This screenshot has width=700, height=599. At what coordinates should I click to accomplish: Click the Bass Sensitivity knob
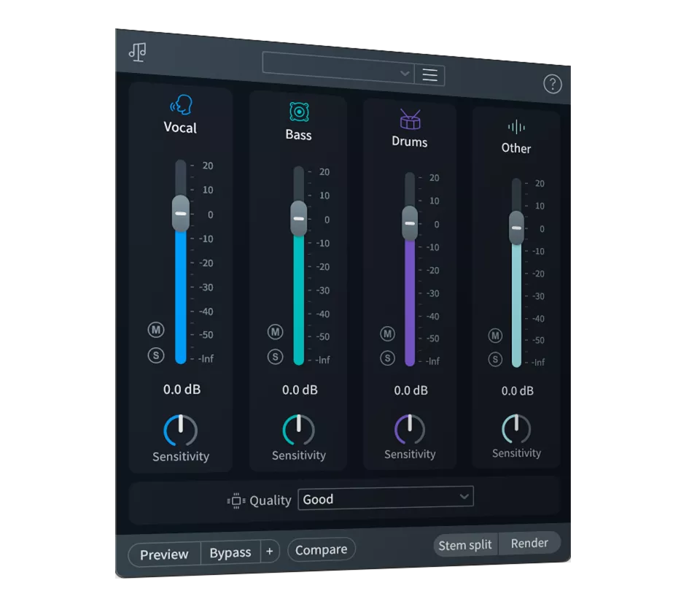click(x=299, y=430)
